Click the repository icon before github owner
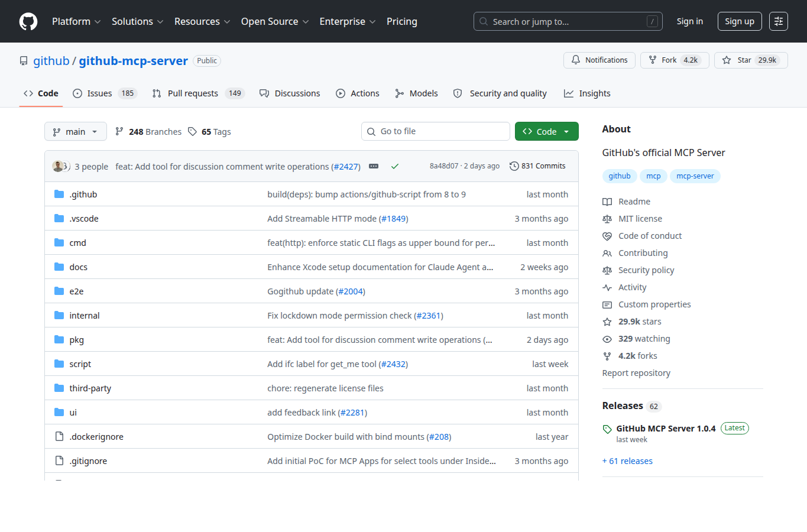Screen dimensions: 807x532 tap(24, 61)
